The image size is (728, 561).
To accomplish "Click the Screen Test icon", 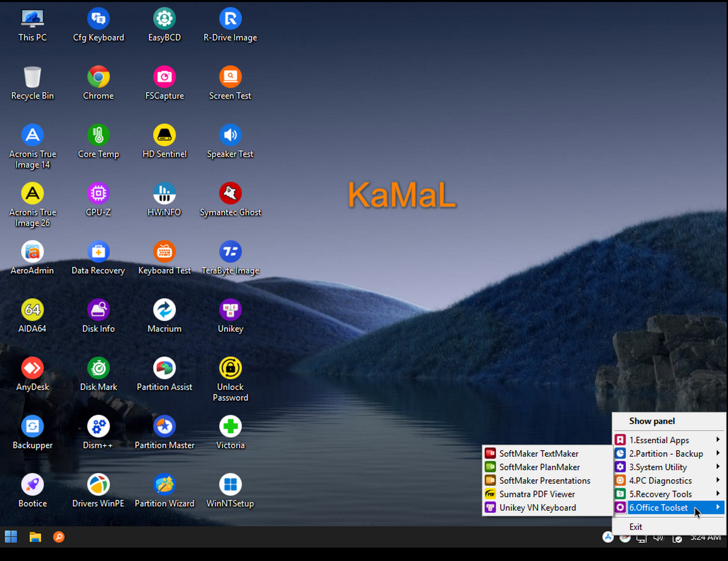I will click(x=230, y=84).
